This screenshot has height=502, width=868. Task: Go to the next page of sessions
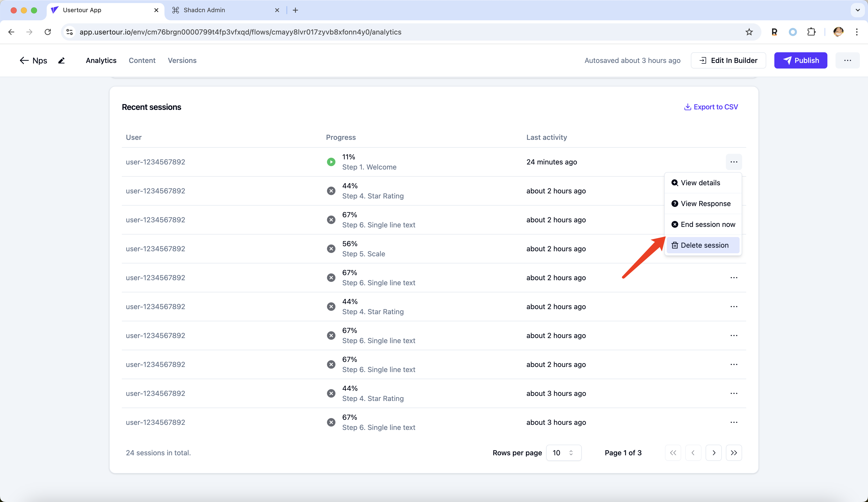(714, 453)
